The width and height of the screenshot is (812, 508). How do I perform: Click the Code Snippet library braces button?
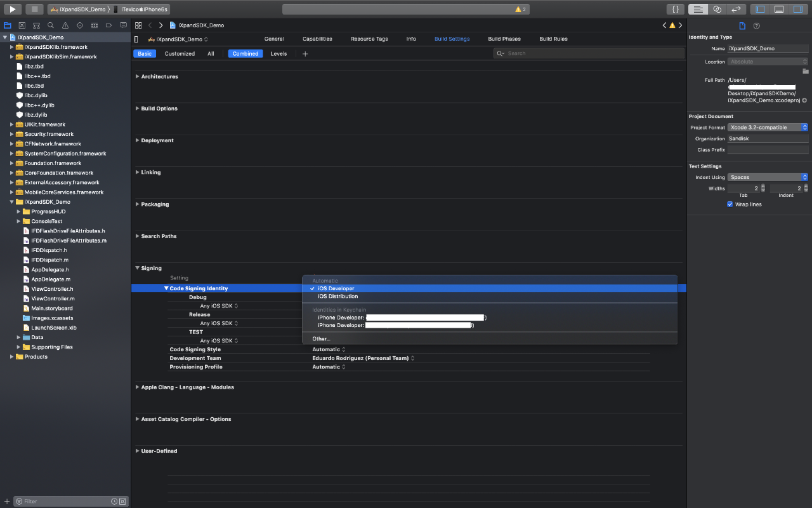click(x=676, y=10)
